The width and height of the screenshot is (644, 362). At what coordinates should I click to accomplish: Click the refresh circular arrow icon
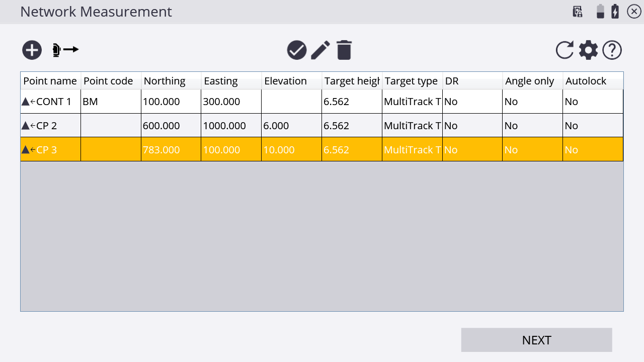pyautogui.click(x=565, y=50)
